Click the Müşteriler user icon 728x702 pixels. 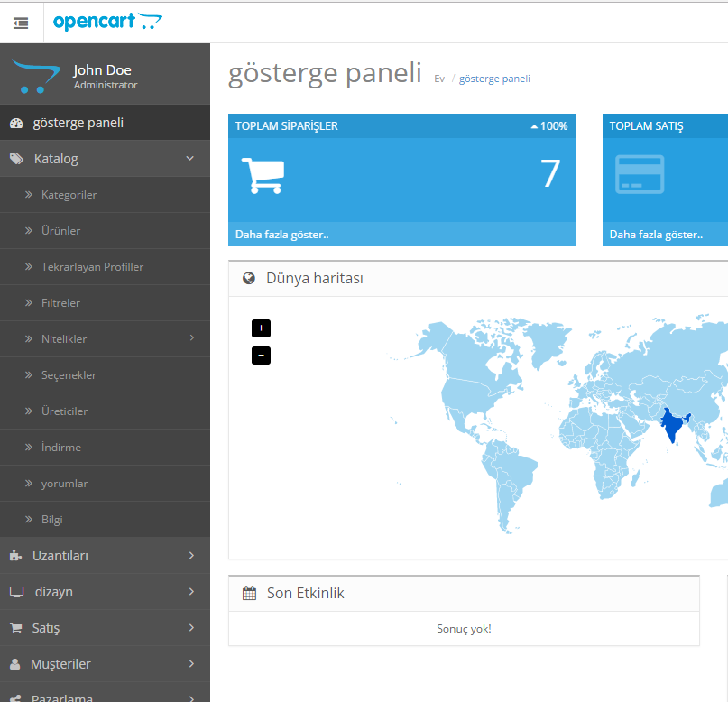click(x=14, y=664)
